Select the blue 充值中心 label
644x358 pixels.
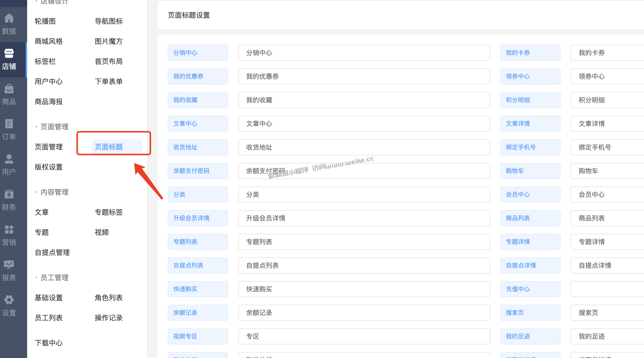pos(530,289)
